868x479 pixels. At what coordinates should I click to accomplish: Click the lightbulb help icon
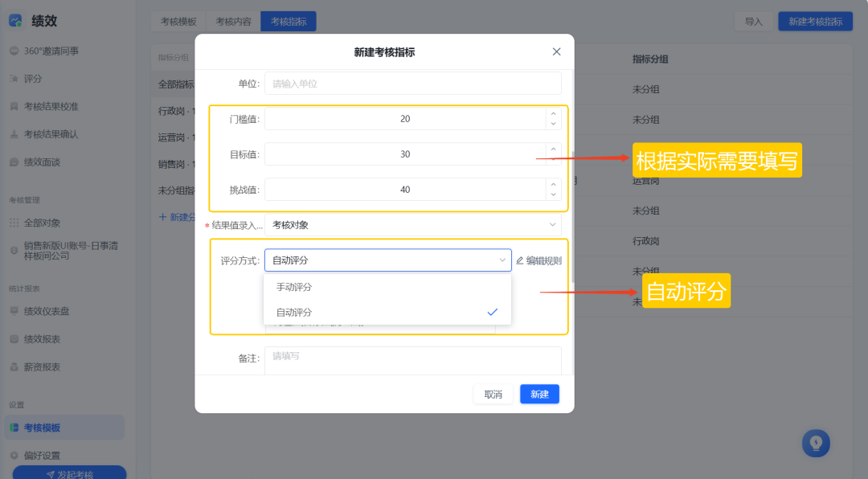pos(816,443)
